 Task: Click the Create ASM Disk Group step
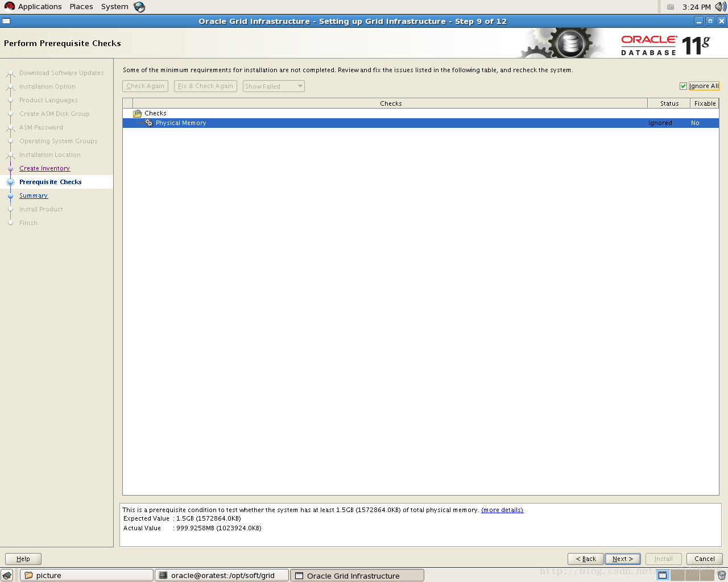click(55, 114)
